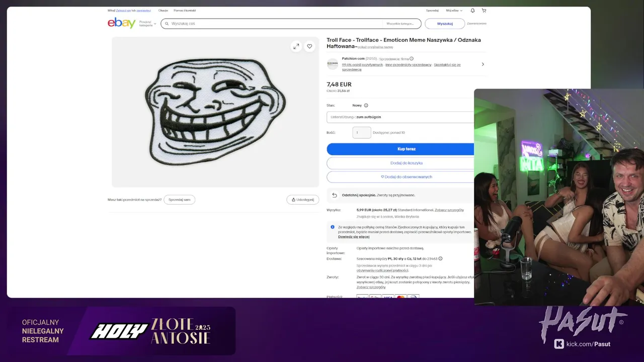Click info icon after delivery postal code 23463
Image resolution: width=644 pixels, height=362 pixels.
click(440, 258)
